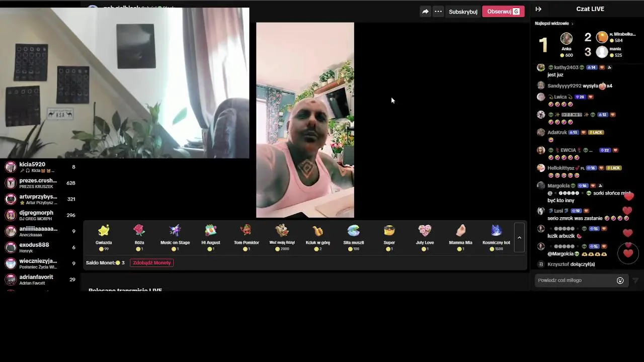644x362 pixels.
Task: Send the July Love gift
Action: coord(425,237)
